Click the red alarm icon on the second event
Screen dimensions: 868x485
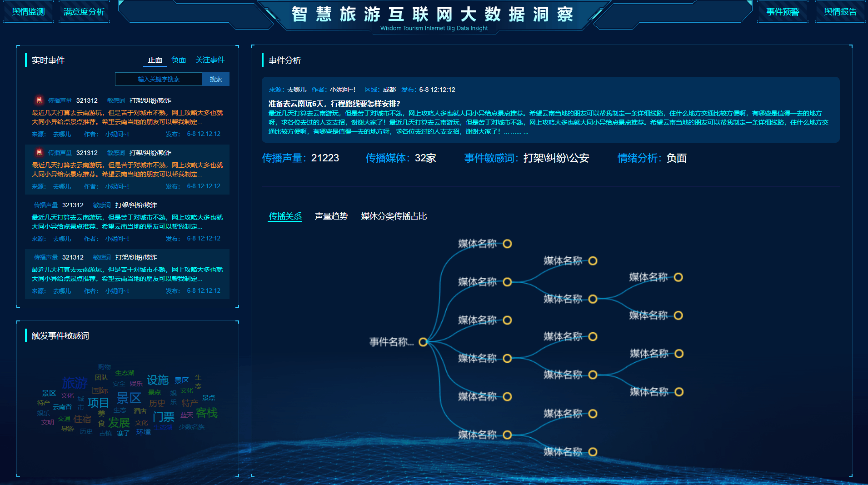coord(39,152)
